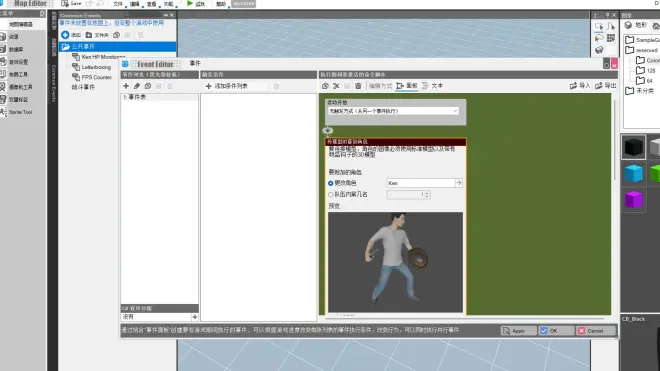Click the pencil edit icon in event list
This screenshot has width=660, height=371.
137,86
